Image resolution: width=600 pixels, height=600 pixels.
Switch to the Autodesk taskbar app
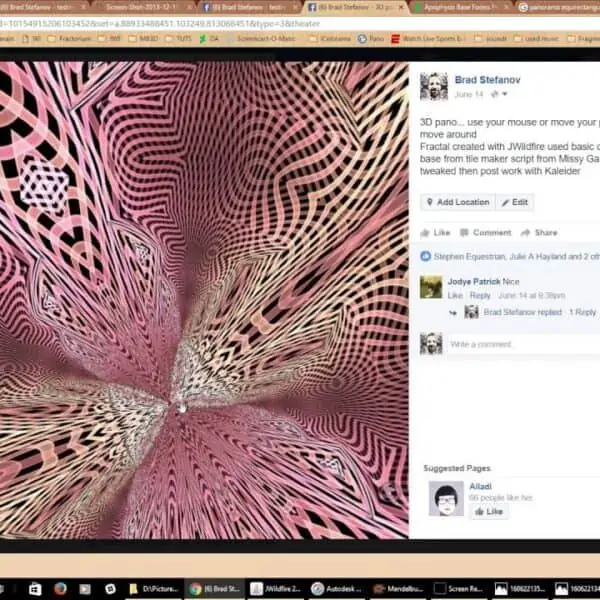(336, 589)
